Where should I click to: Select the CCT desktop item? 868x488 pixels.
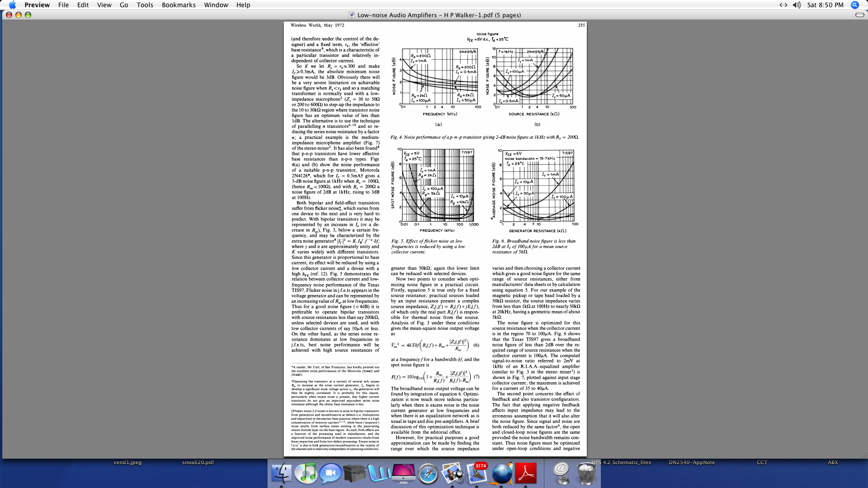point(762,462)
